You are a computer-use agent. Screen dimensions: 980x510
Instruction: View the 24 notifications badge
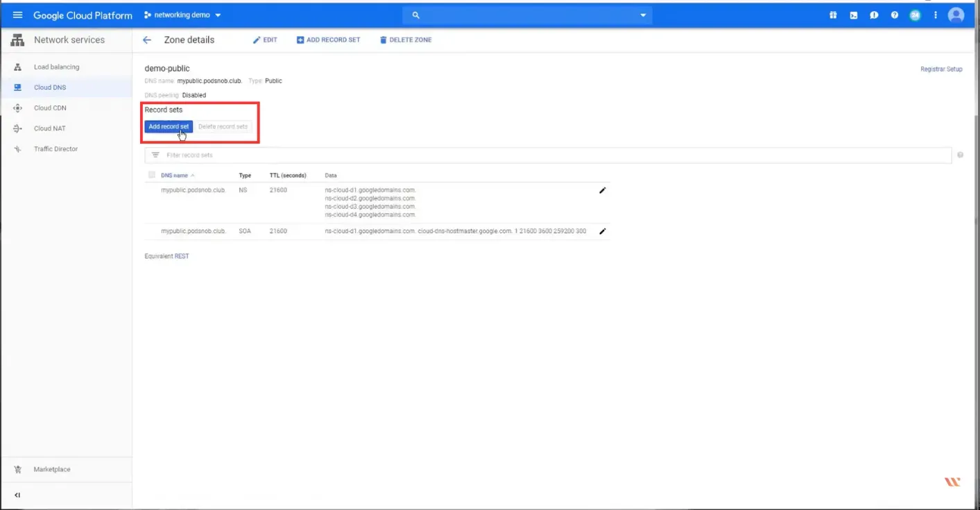(x=915, y=15)
